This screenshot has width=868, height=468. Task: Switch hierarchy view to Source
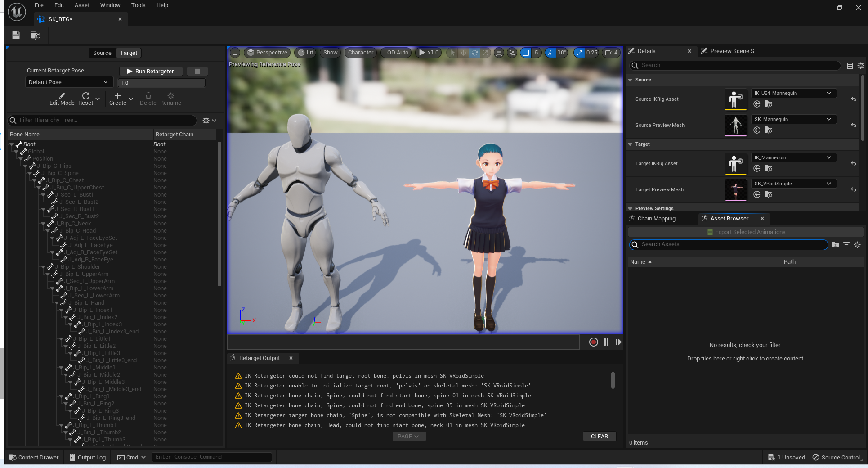click(102, 53)
